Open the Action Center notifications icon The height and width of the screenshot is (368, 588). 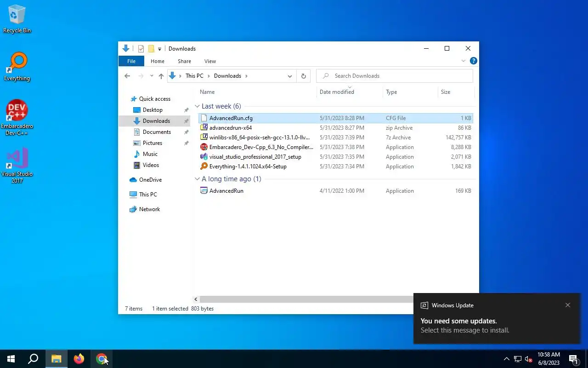tap(573, 359)
